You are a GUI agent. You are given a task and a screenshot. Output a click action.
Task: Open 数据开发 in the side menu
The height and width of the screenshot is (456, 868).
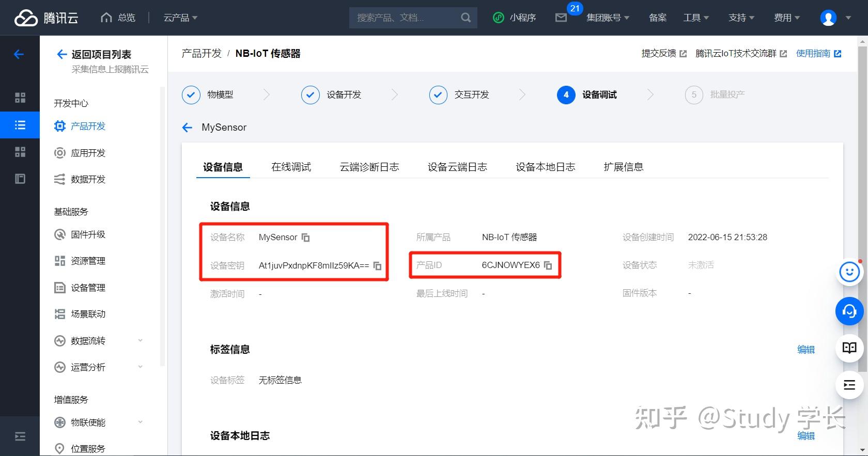[80, 179]
